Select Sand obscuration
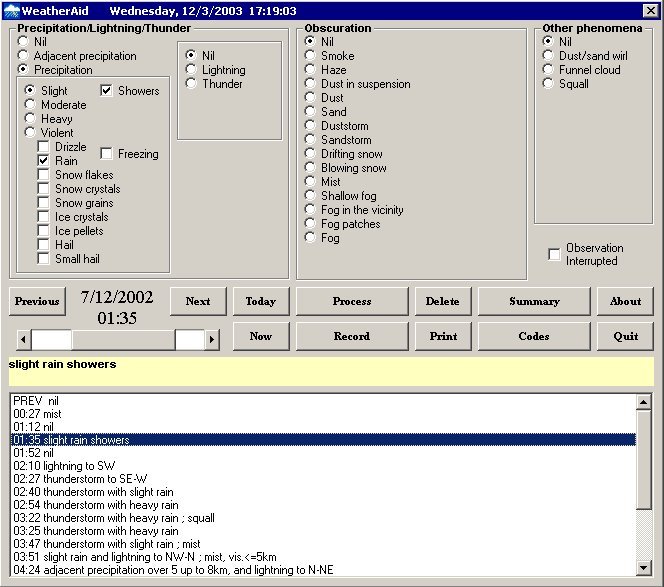Screen dimensions: 664x587 310,111
